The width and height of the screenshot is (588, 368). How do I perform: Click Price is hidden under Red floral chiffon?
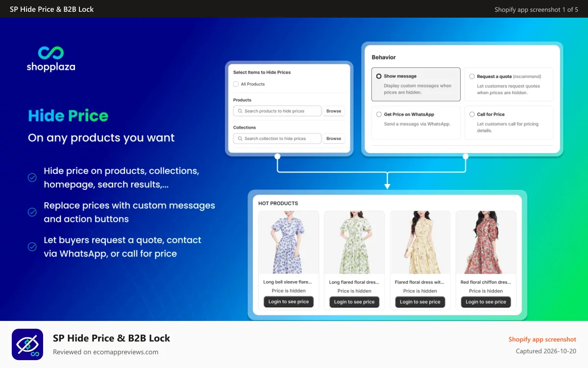pyautogui.click(x=486, y=291)
